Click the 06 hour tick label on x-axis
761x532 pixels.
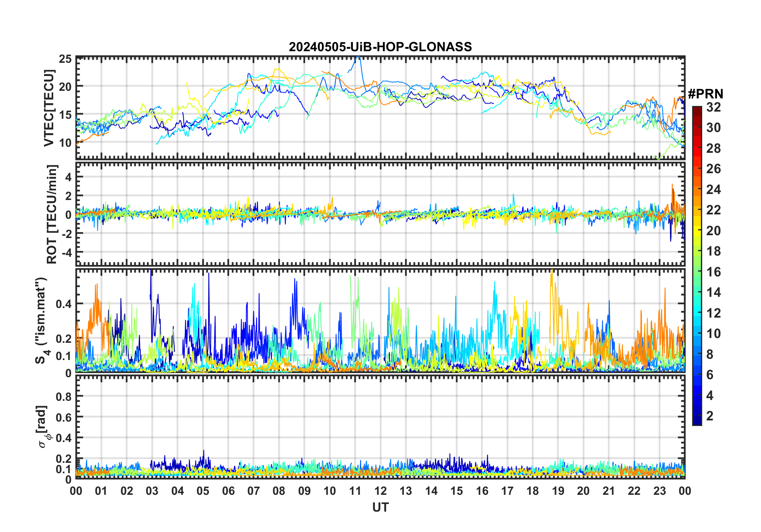228,491
